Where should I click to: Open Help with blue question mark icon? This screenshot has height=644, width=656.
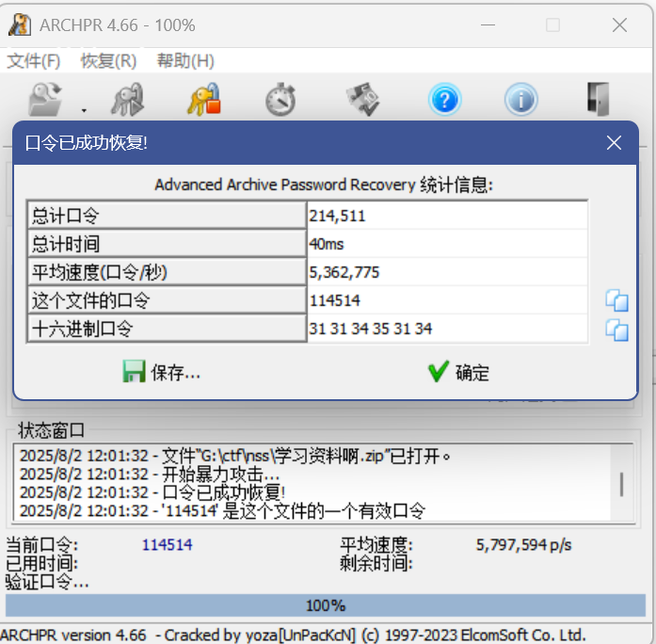(x=443, y=99)
